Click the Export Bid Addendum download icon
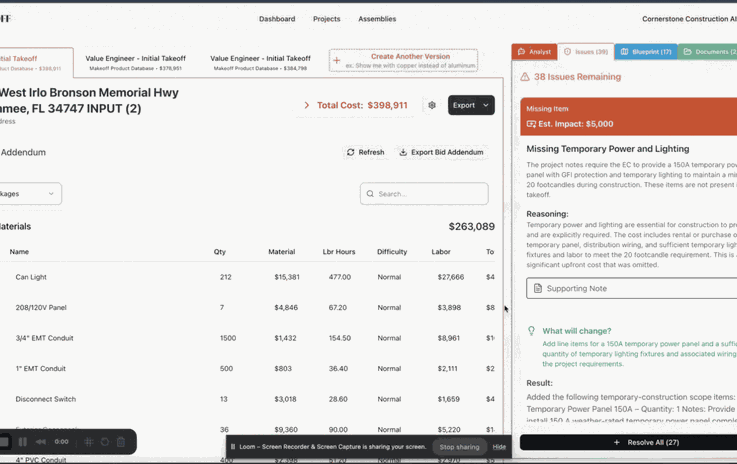 403,152
